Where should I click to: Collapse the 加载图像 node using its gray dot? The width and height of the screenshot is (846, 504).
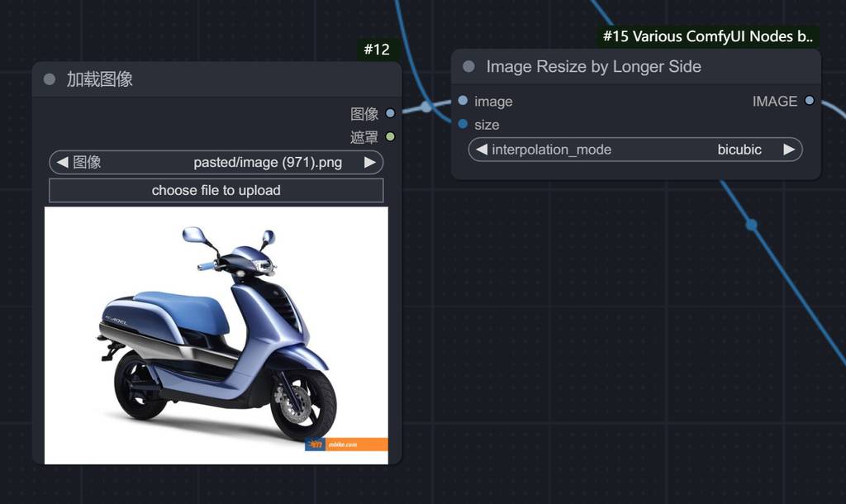pyautogui.click(x=50, y=79)
